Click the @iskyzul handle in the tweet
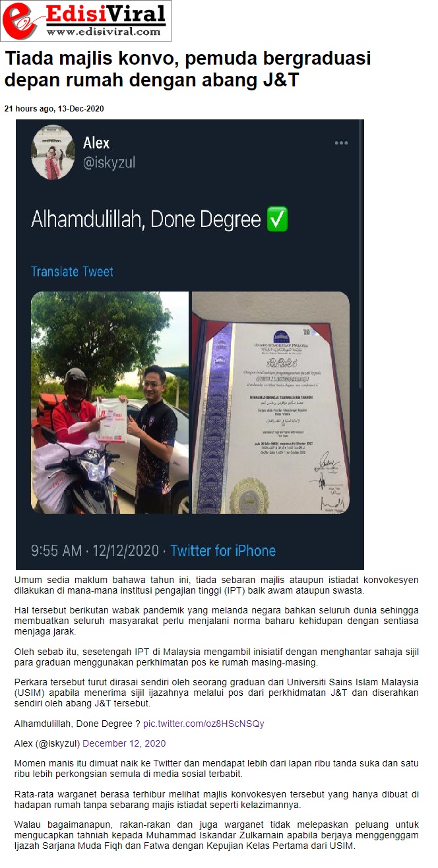The image size is (438, 868). pos(109,163)
